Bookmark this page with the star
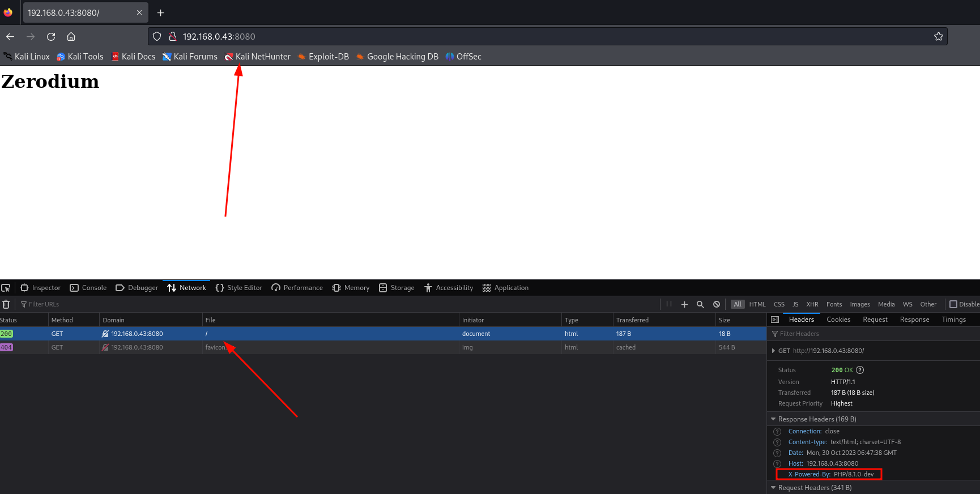Viewport: 980px width, 494px height. [939, 37]
